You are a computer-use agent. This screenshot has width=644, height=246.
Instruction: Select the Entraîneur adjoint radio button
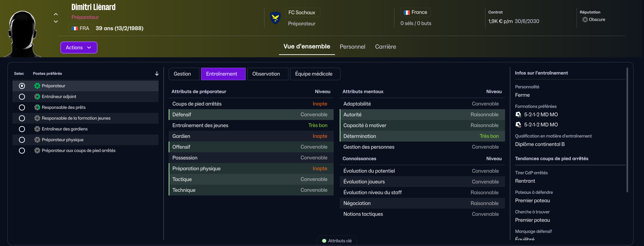[22, 97]
